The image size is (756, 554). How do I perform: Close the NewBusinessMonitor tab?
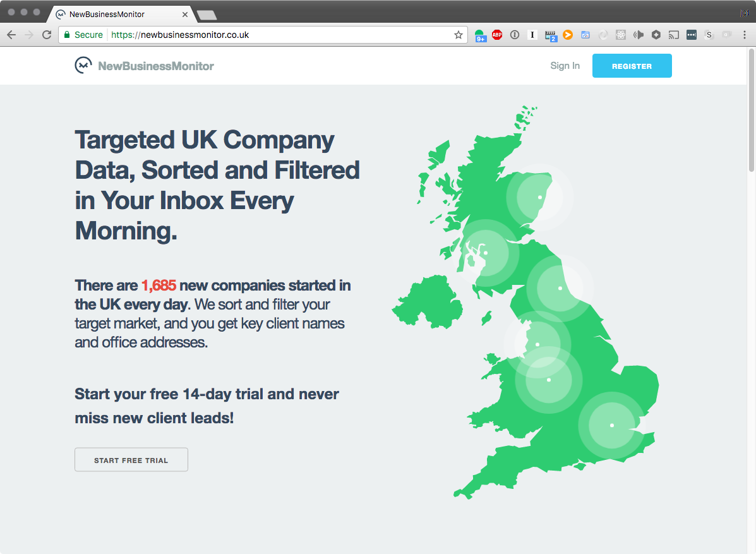184,15
